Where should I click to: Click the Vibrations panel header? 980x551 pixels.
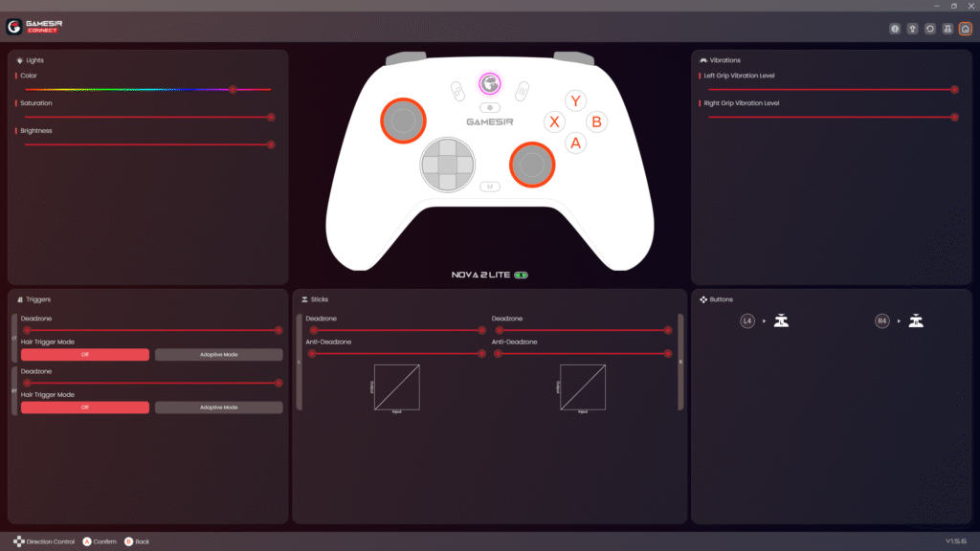pyautogui.click(x=720, y=60)
